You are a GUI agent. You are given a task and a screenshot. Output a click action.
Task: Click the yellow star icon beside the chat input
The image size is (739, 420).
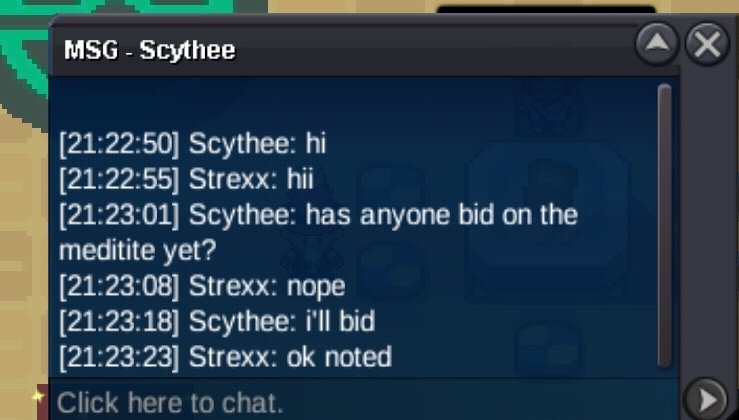coord(39,396)
